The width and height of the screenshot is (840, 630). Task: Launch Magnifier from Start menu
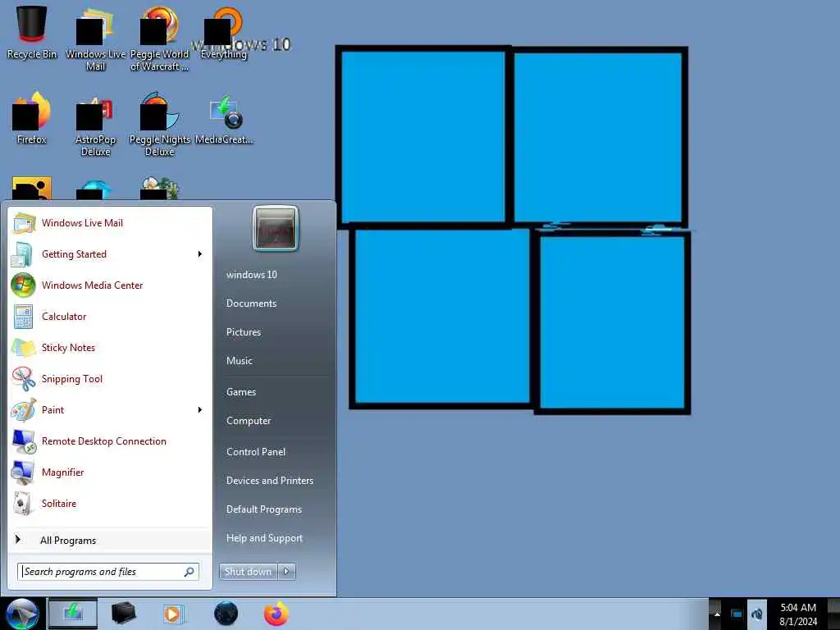[x=110, y=472]
